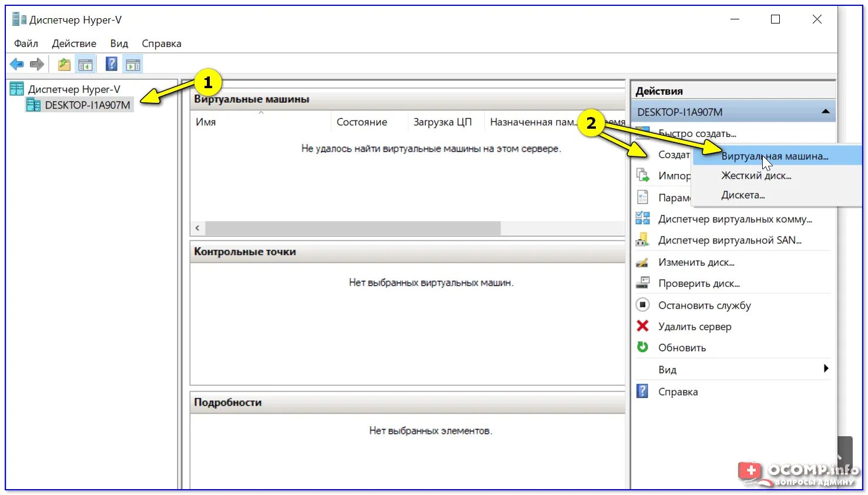Click the virtual machines horizontal scrollbar thumb
Viewport: 868px width, 495px height.
(353, 228)
